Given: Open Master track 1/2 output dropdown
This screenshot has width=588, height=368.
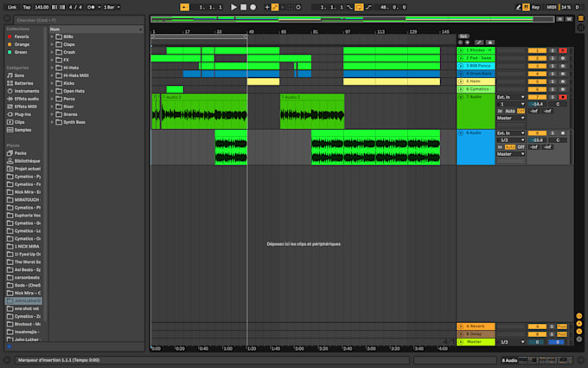Looking at the screenshot, I should click(510, 342).
